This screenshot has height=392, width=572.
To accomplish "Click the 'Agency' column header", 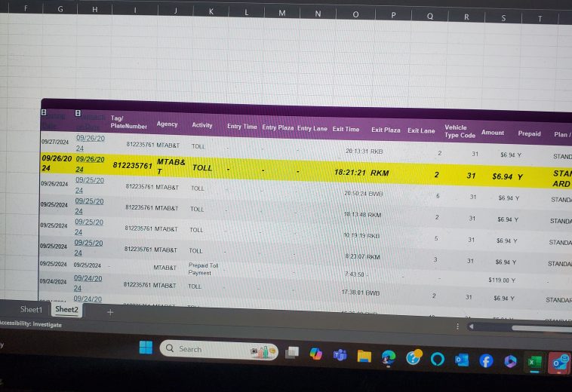I will (x=167, y=124).
